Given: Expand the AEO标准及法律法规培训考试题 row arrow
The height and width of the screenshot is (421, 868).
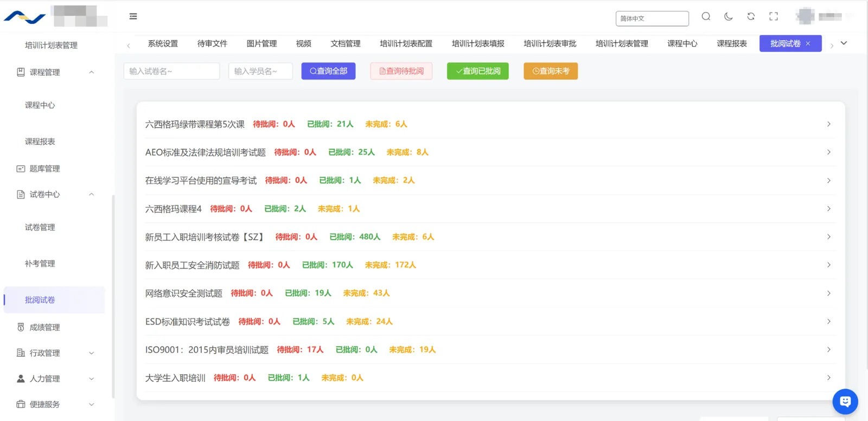Looking at the screenshot, I should coord(828,152).
